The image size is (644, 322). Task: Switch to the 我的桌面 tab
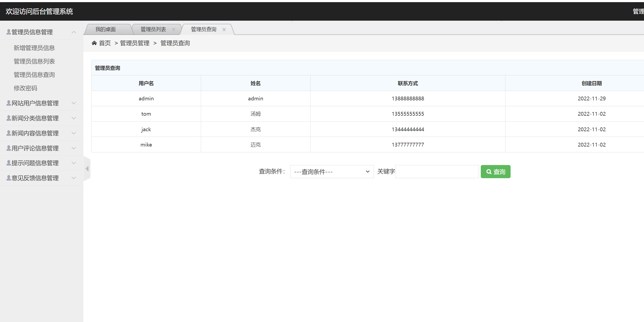[105, 29]
